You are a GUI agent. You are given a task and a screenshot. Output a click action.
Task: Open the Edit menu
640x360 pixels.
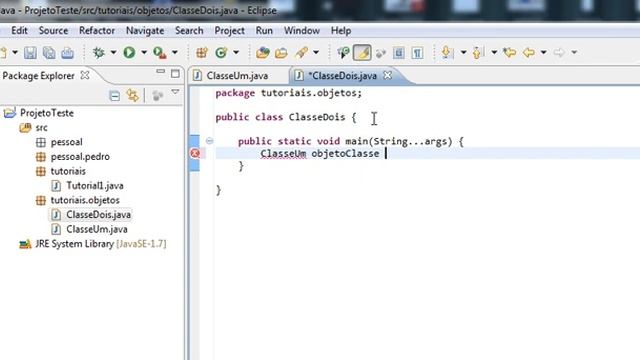tap(19, 31)
